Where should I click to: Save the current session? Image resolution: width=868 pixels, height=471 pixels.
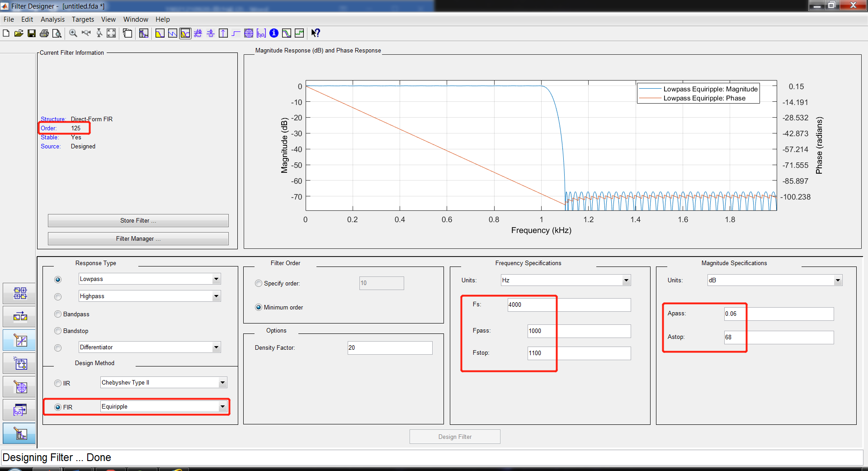pyautogui.click(x=31, y=33)
